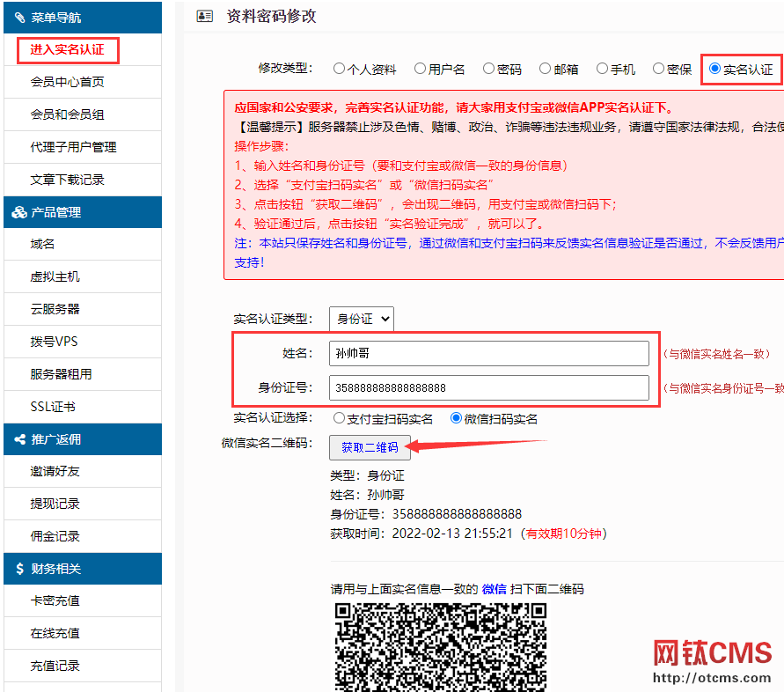
Task: Open the 云服务器 menu entry
Action: (55, 309)
